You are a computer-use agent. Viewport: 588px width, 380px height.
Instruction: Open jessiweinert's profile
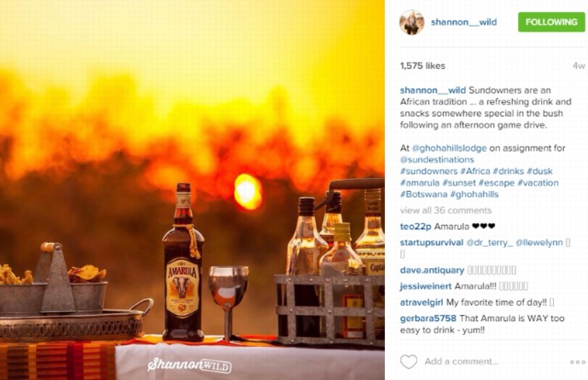(x=425, y=286)
